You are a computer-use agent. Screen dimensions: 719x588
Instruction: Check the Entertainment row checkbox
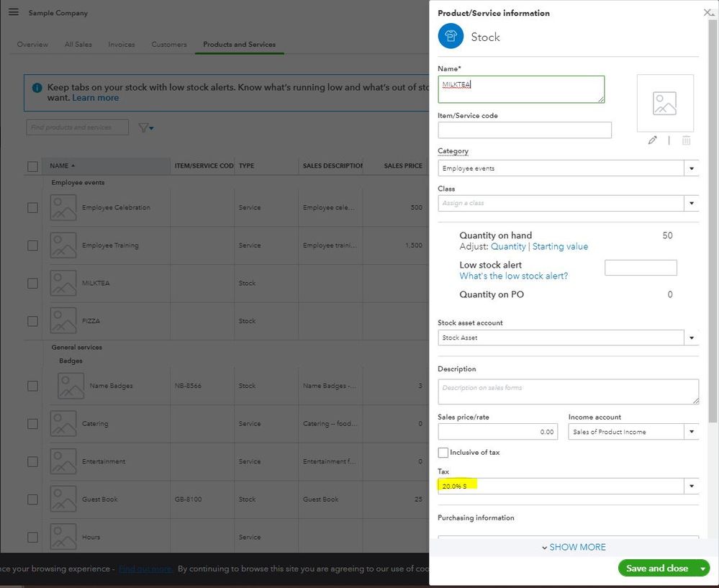[x=32, y=461]
